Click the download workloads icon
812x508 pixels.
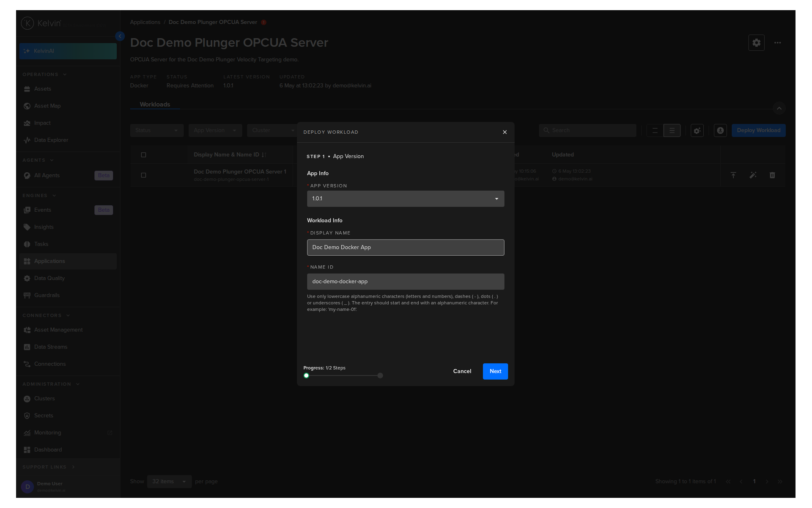(720, 130)
